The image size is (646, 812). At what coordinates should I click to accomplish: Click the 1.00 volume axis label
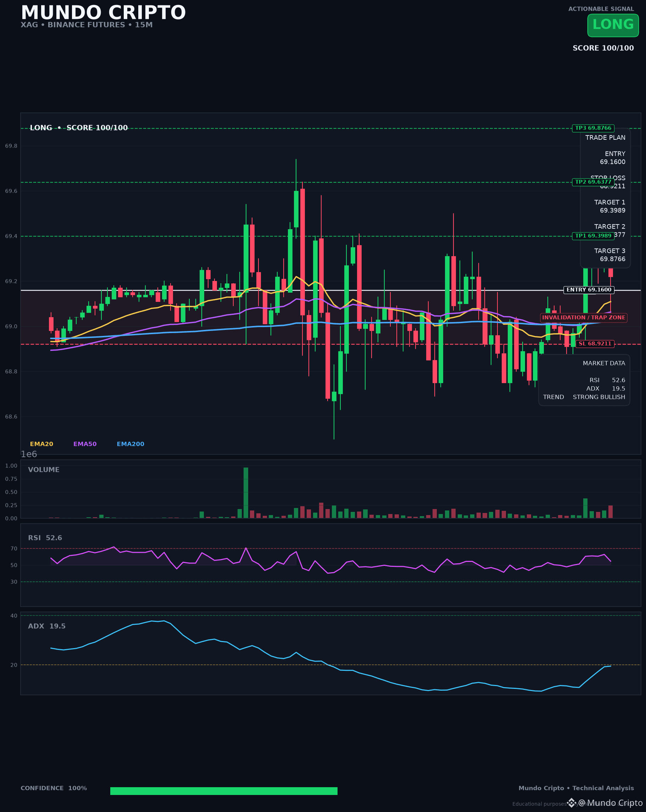click(x=11, y=466)
